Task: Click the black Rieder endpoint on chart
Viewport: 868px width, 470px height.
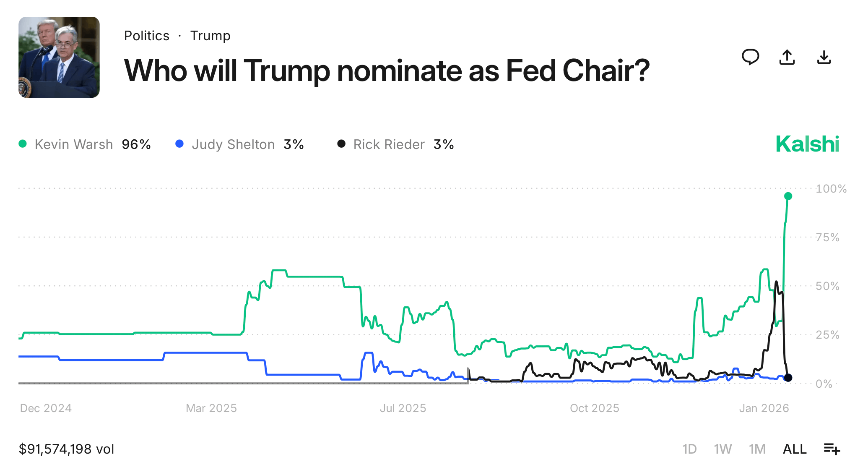Action: pyautogui.click(x=788, y=378)
